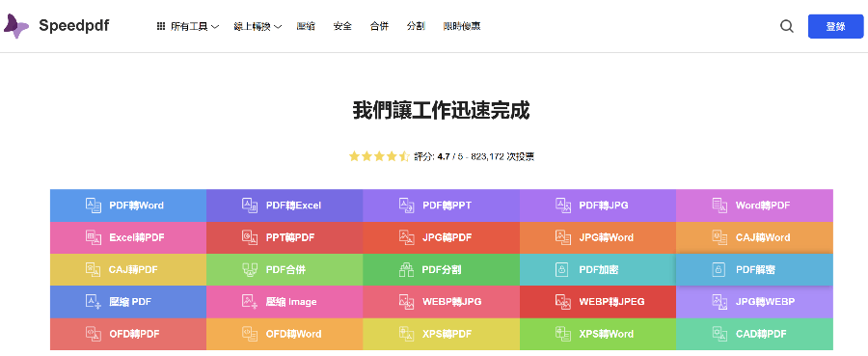The width and height of the screenshot is (868, 356).
Task: Click the JPG轉WEBP tile icon
Action: (x=719, y=302)
